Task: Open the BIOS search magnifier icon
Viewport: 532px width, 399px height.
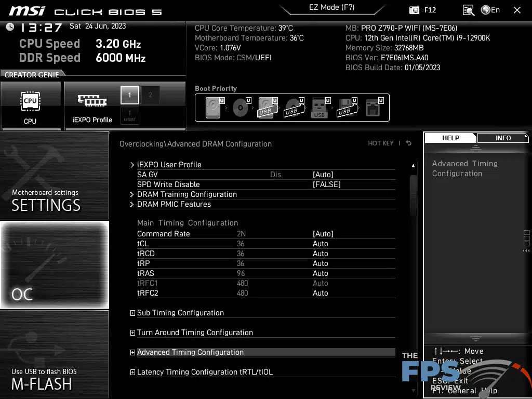Action: coord(469,10)
